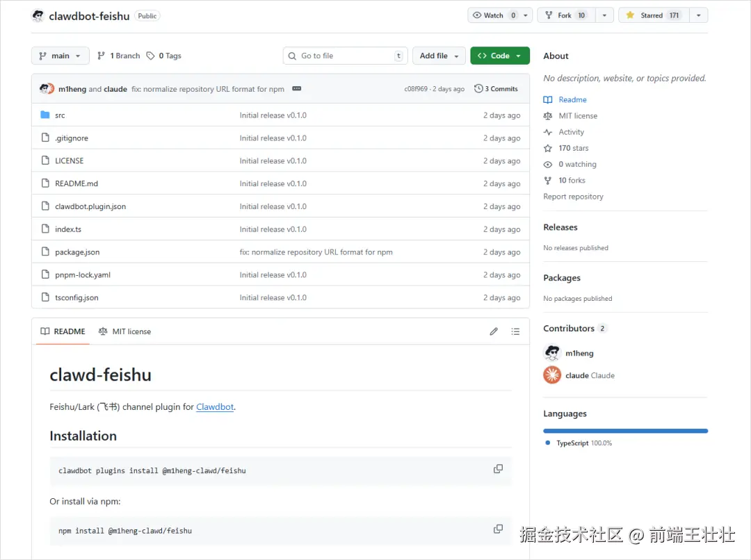This screenshot has width=751, height=560.
Task: Open the package.json file name
Action: point(77,252)
